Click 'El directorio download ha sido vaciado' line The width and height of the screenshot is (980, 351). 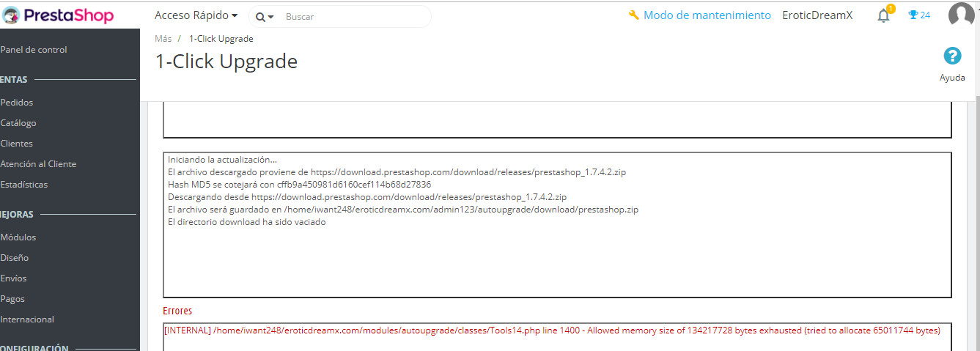(x=246, y=222)
